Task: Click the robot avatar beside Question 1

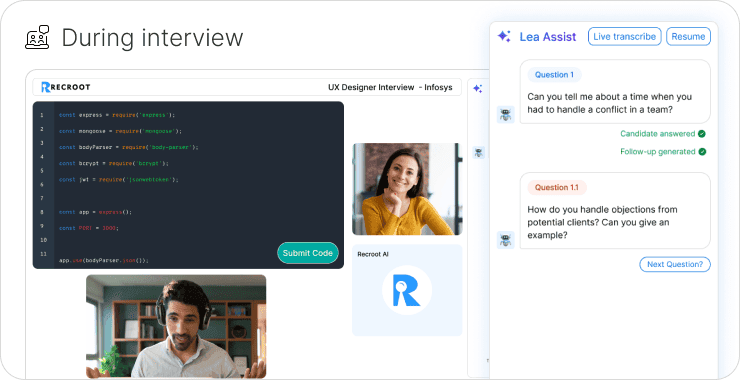Action: point(505,115)
